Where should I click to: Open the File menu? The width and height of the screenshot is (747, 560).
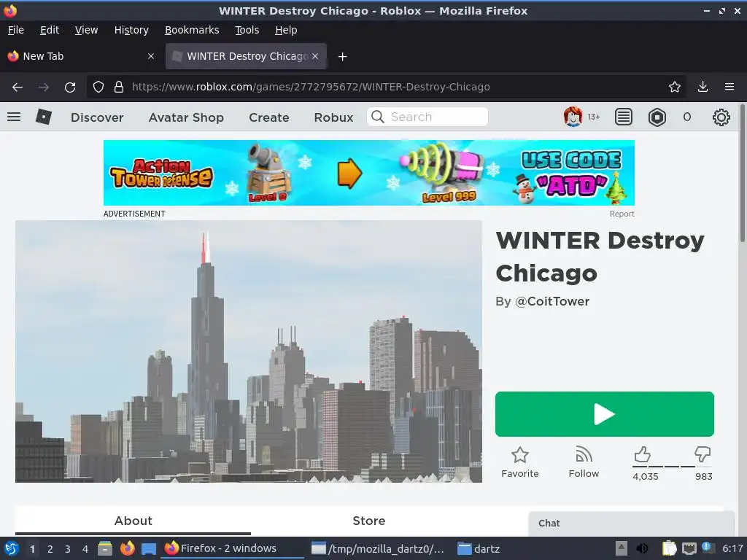[x=16, y=30]
